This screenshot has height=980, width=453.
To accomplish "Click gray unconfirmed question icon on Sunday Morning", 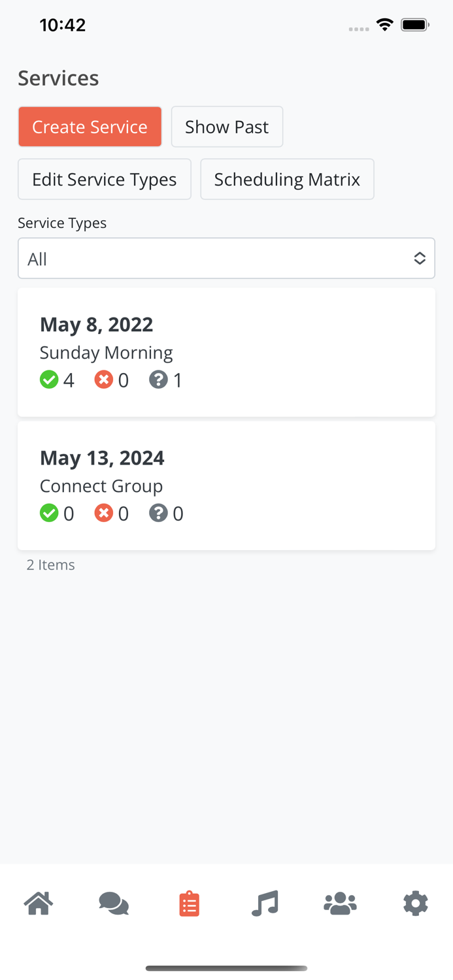I will [158, 380].
